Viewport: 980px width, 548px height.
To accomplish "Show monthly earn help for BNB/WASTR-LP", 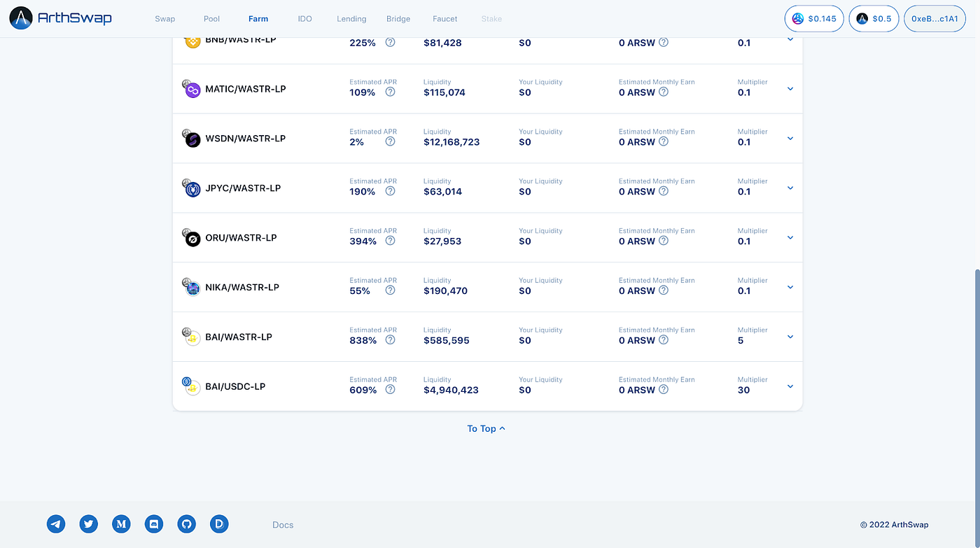I will [664, 42].
